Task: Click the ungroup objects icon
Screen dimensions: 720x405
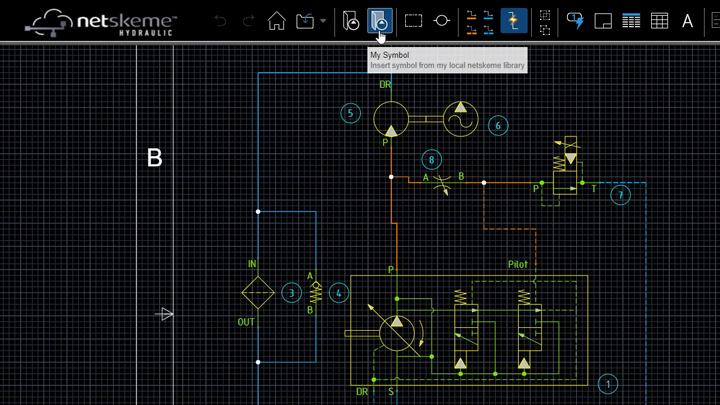Action: pos(545,30)
